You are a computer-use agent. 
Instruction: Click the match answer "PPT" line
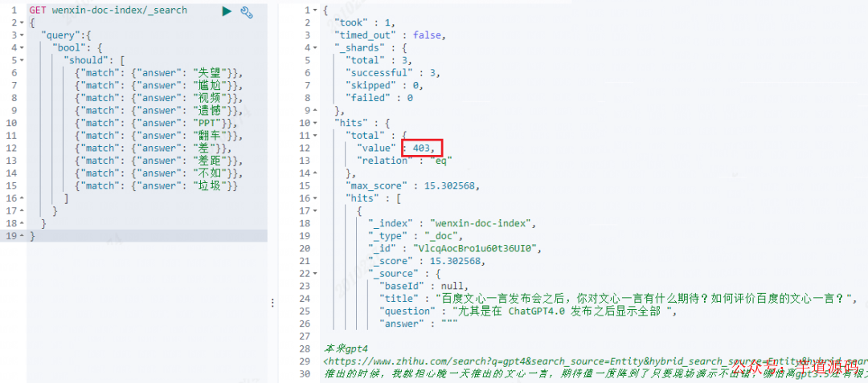[159, 123]
